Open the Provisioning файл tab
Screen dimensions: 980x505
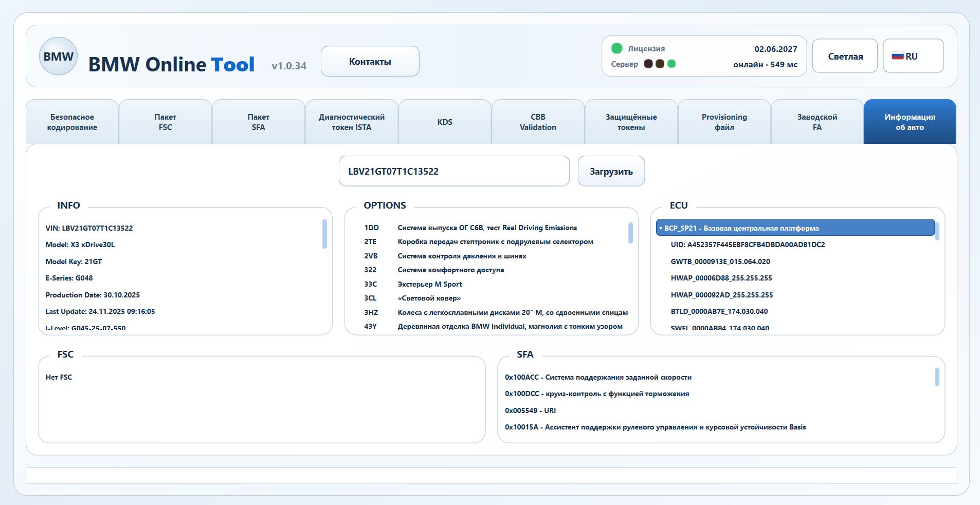(724, 122)
